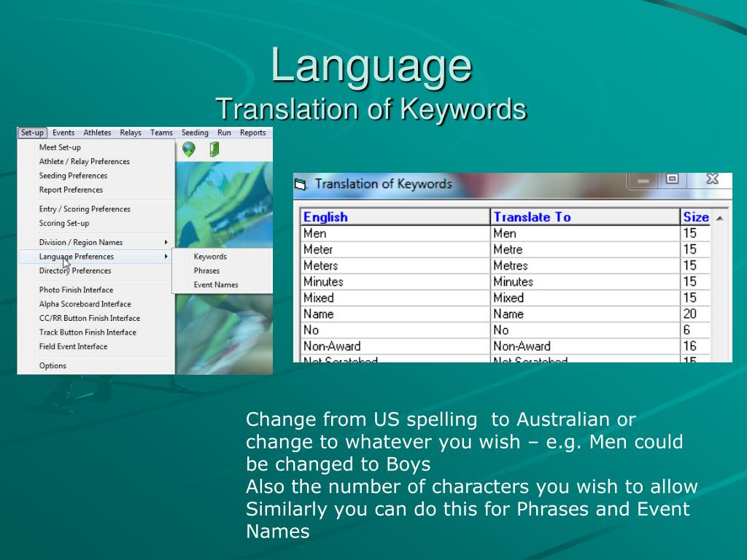Image resolution: width=747 pixels, height=560 pixels.
Task: Edit the Translate To cell reading Metres
Action: point(585,265)
